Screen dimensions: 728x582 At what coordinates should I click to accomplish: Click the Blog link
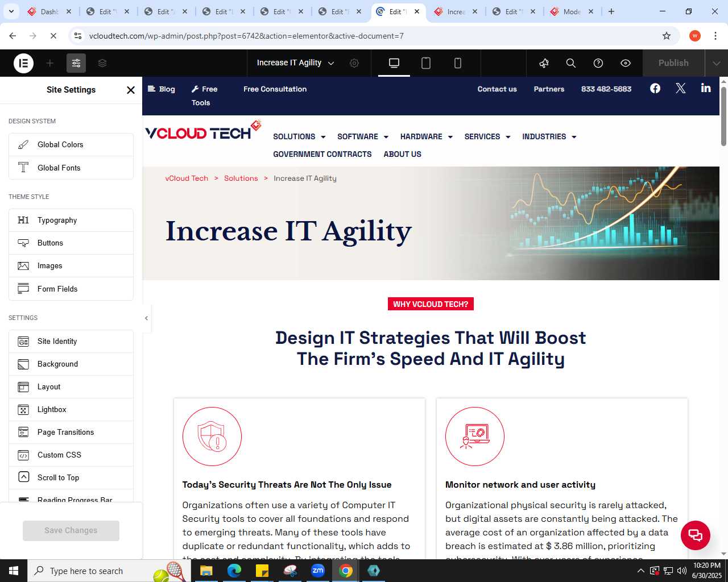click(x=162, y=89)
